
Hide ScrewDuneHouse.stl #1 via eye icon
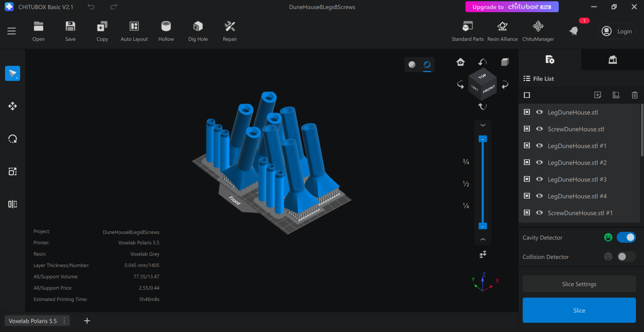[x=539, y=213]
